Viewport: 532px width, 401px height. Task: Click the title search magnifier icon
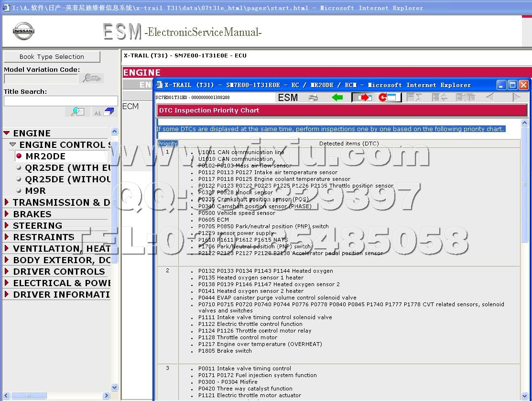pos(77,112)
